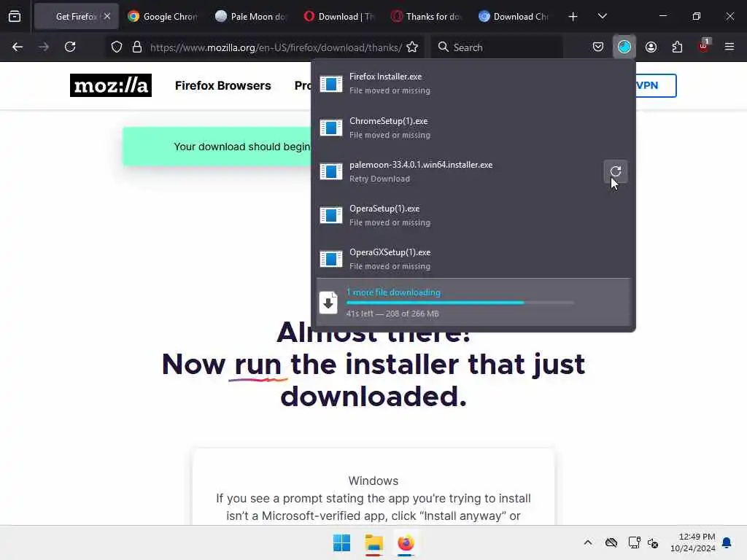Click the Search box in toolbar

point(497,47)
